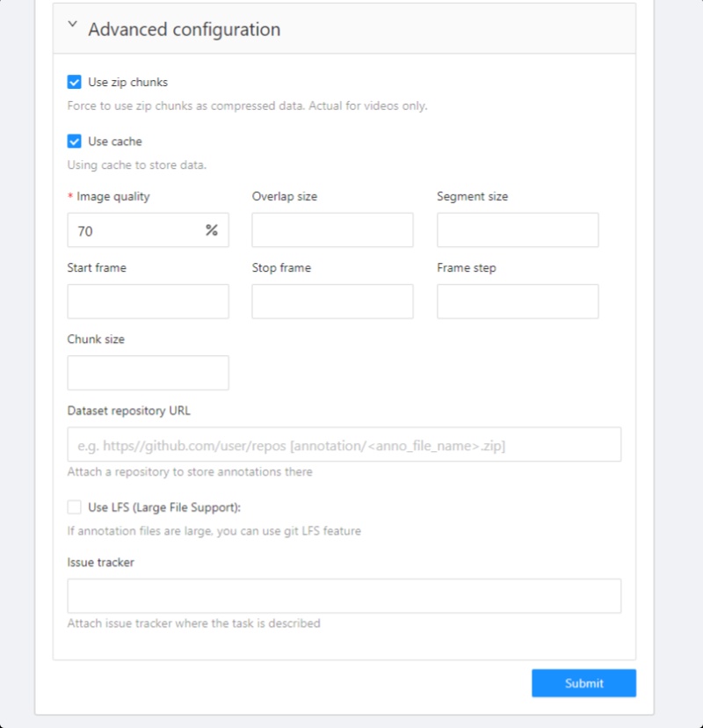This screenshot has width=703, height=728.
Task: Collapse the Advanced configuration chevron arrow
Action: pos(73,26)
